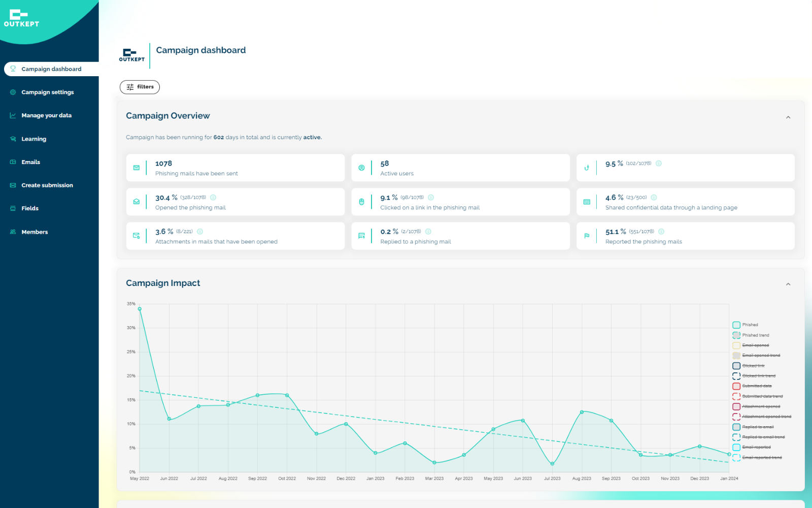Open the filters button
This screenshot has height=508, width=812.
point(140,87)
